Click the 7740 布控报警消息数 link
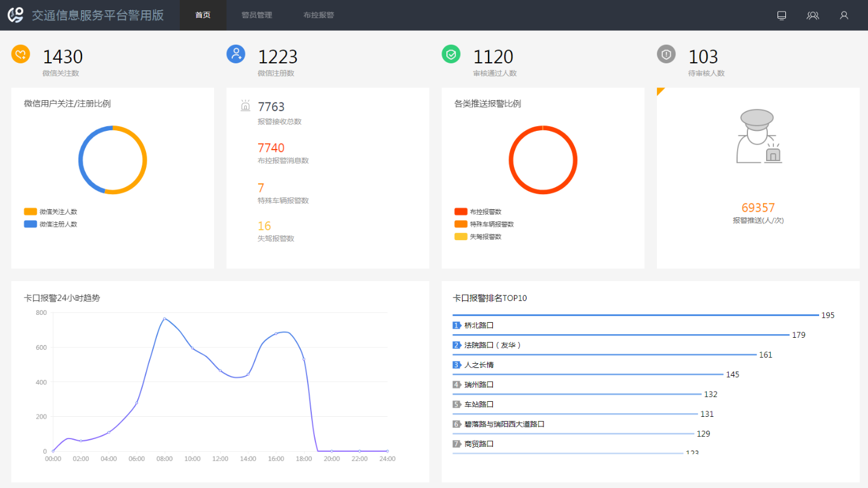 pyautogui.click(x=271, y=148)
